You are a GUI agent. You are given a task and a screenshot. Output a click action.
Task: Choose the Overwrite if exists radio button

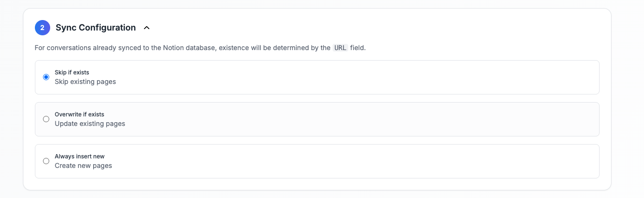(46, 119)
